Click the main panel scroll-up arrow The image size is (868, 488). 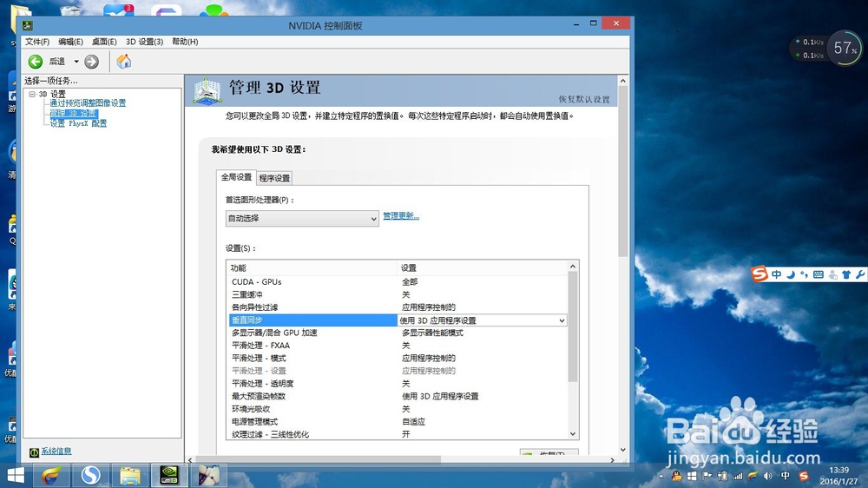pyautogui.click(x=622, y=81)
